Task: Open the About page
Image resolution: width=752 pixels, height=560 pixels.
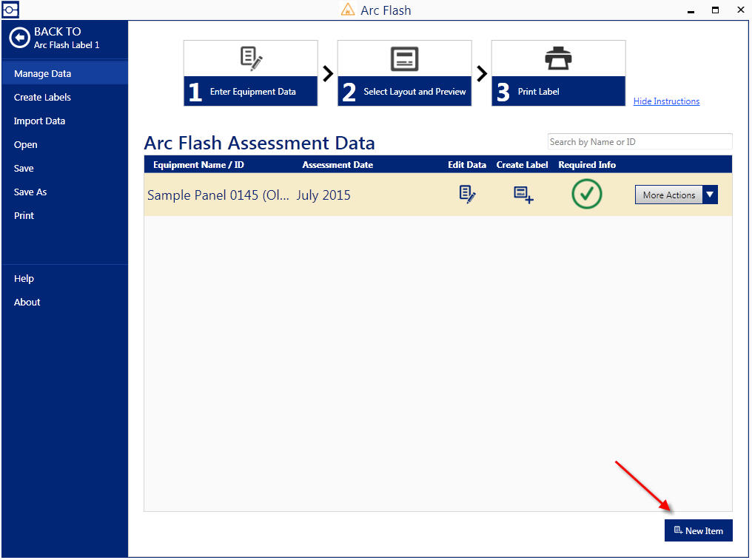Action: coord(27,302)
